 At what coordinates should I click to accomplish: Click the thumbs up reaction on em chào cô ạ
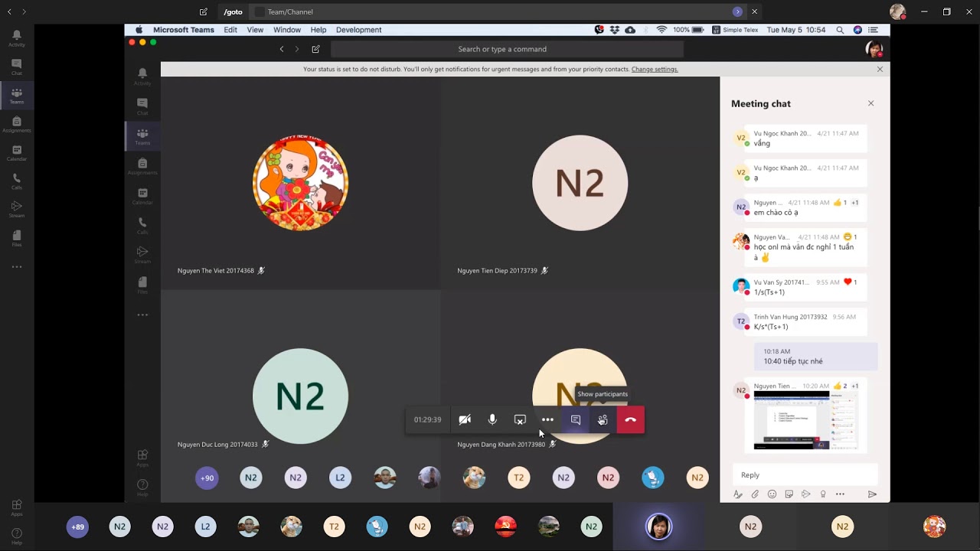point(838,203)
